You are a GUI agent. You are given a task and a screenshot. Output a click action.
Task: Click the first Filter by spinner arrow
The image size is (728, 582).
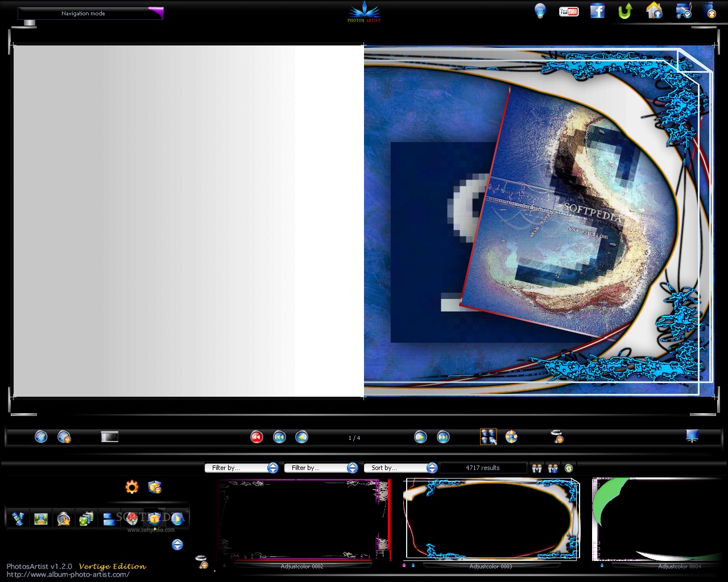point(273,468)
